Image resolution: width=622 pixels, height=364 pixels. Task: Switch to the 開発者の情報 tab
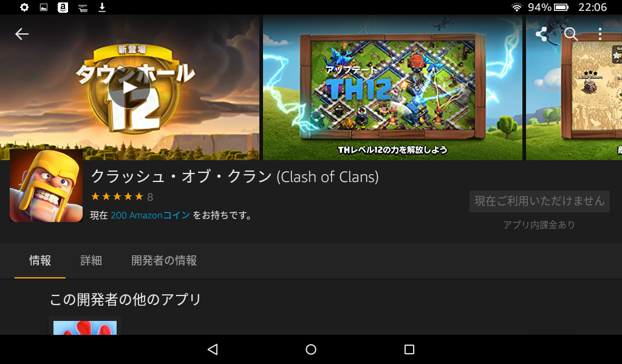164,261
